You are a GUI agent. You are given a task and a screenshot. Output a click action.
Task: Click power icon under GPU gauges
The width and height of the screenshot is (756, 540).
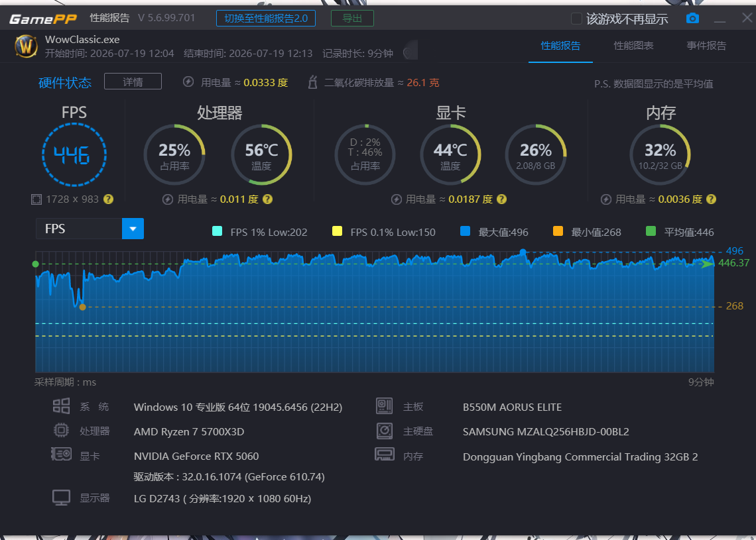click(x=397, y=199)
